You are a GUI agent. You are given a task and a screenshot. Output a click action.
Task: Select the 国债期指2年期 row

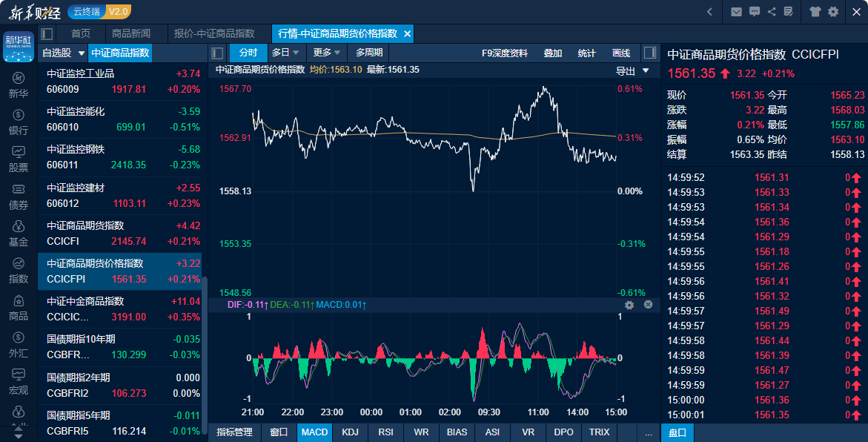click(120, 385)
